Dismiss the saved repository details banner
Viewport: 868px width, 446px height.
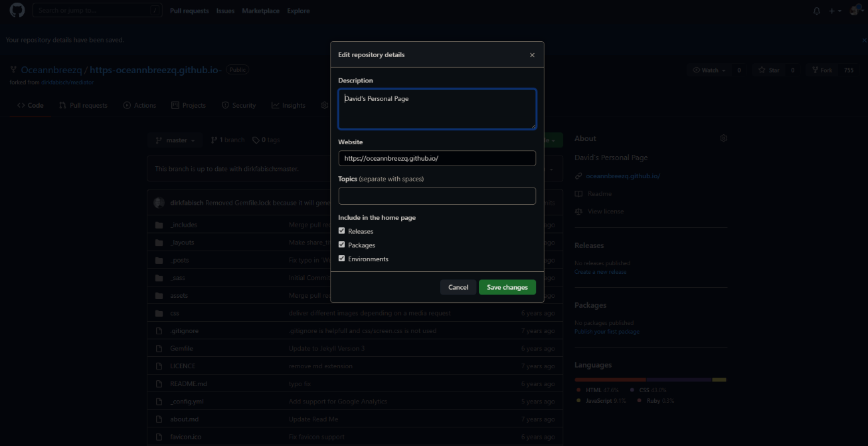[x=864, y=40]
